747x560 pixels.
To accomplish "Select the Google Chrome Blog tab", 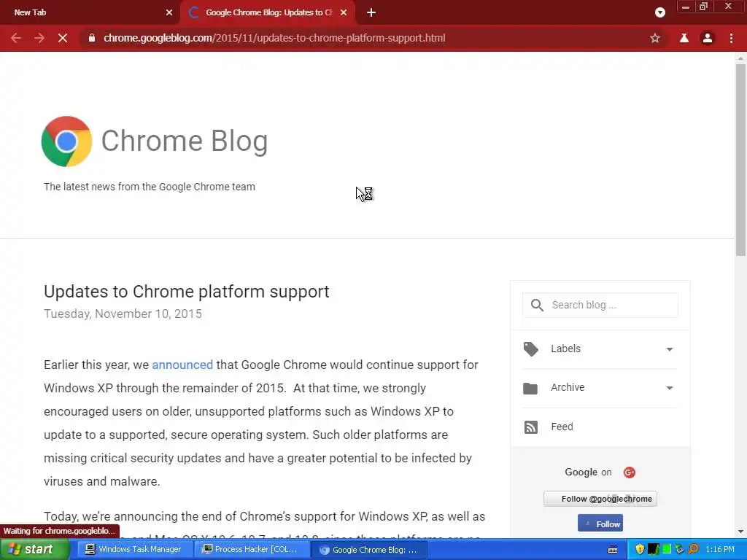I will (268, 12).
